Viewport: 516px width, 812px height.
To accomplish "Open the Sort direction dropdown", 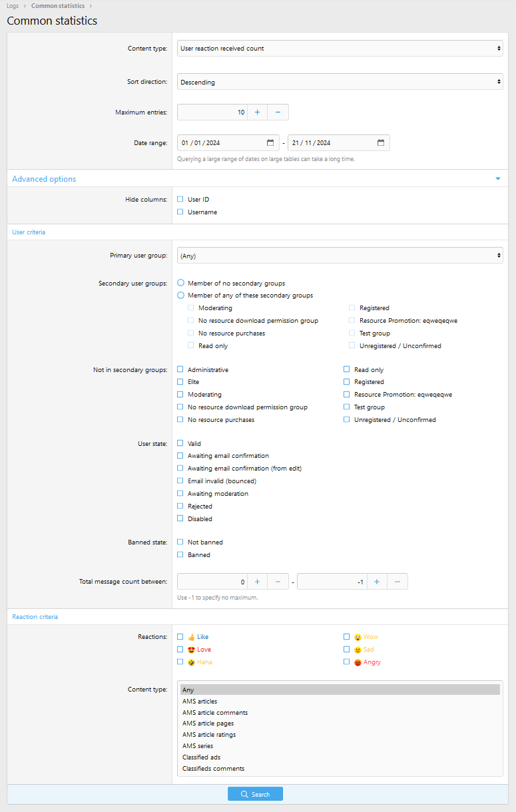I will (x=340, y=82).
